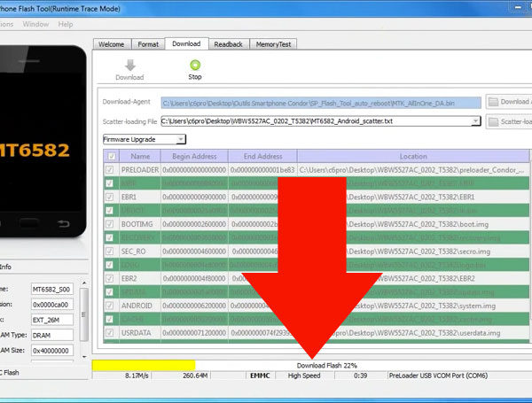Switch to the Format tab
This screenshot has height=403, width=532.
148,44
